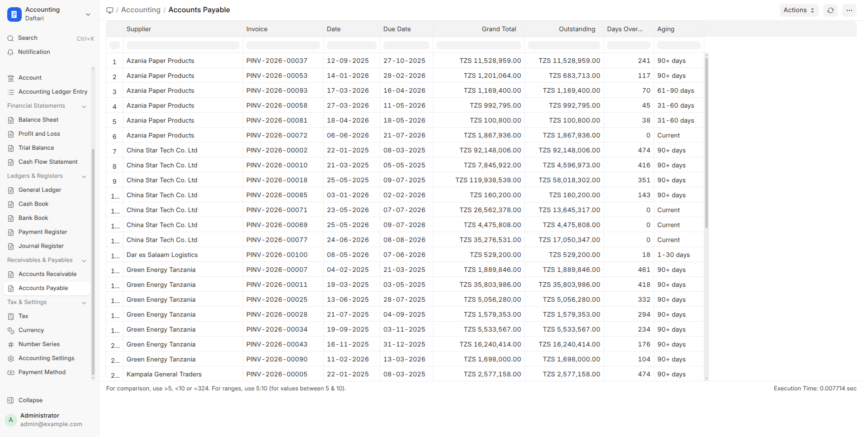Screen dimensions: 868x437
Task: Click the Balance Sheet document icon
Action: 11,120
